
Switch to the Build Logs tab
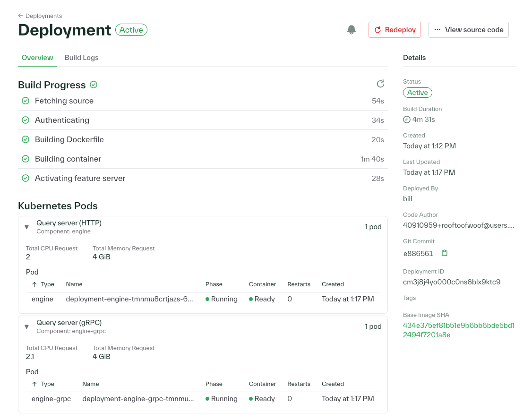point(81,57)
